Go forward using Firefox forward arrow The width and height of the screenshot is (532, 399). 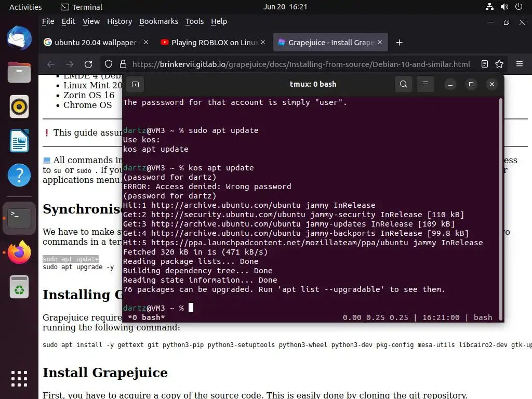[x=70, y=64]
